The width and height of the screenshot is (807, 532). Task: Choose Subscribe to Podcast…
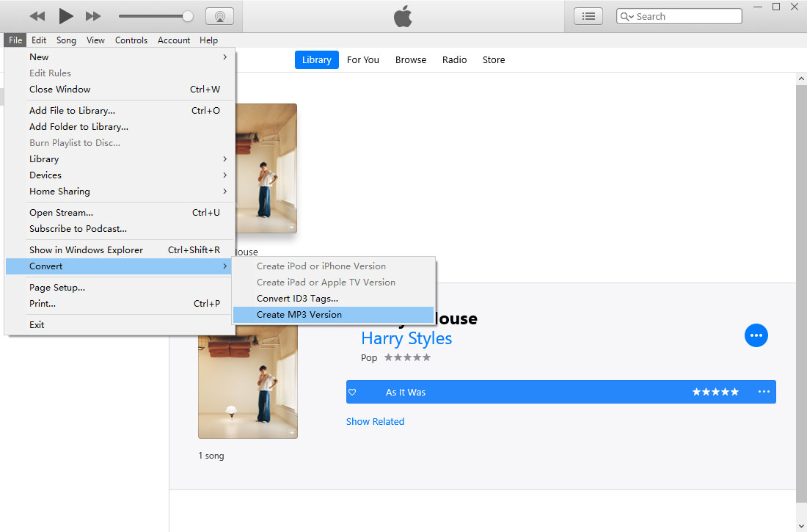(x=120, y=229)
